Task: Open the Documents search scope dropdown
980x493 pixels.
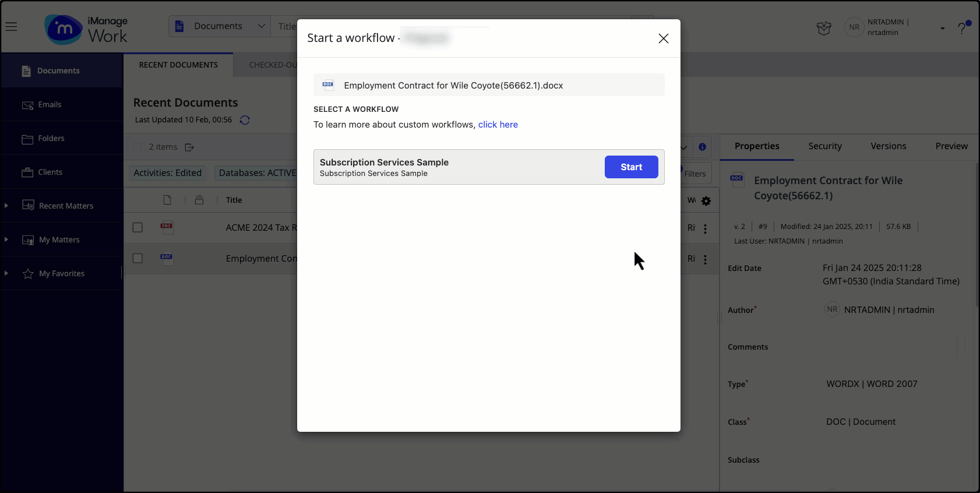Action: 220,26
